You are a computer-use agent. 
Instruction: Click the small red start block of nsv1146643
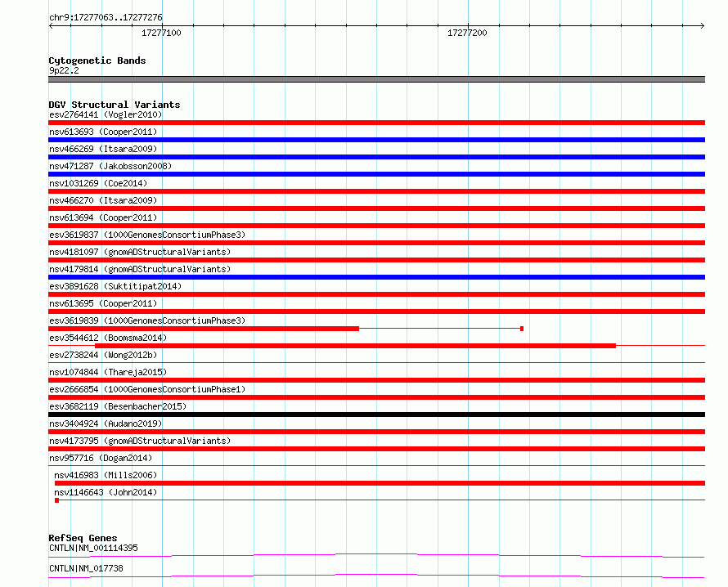[56, 500]
